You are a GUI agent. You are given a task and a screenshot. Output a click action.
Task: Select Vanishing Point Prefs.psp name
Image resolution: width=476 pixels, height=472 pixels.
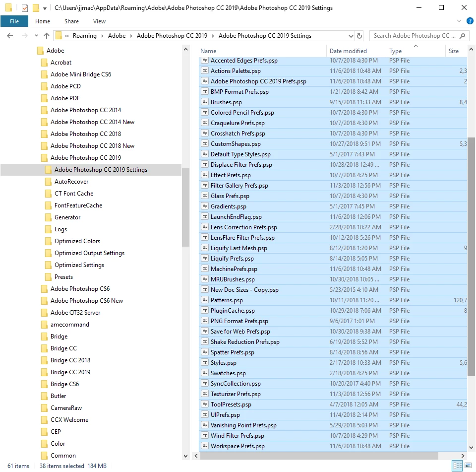[x=243, y=425]
